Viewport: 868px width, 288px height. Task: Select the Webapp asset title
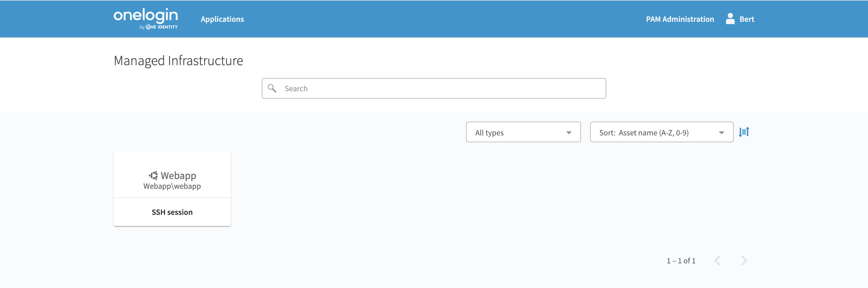click(x=178, y=176)
